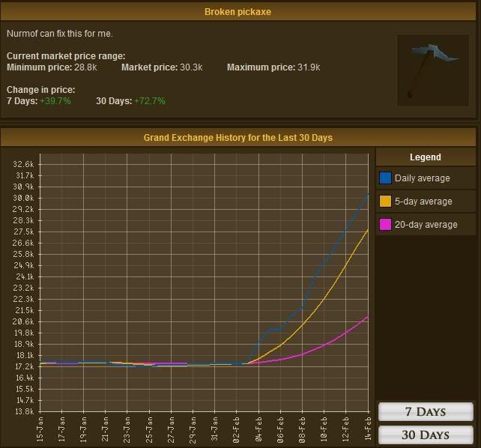Select the 14-Feb date on the graph axis
The image size is (481, 448).
(368, 428)
